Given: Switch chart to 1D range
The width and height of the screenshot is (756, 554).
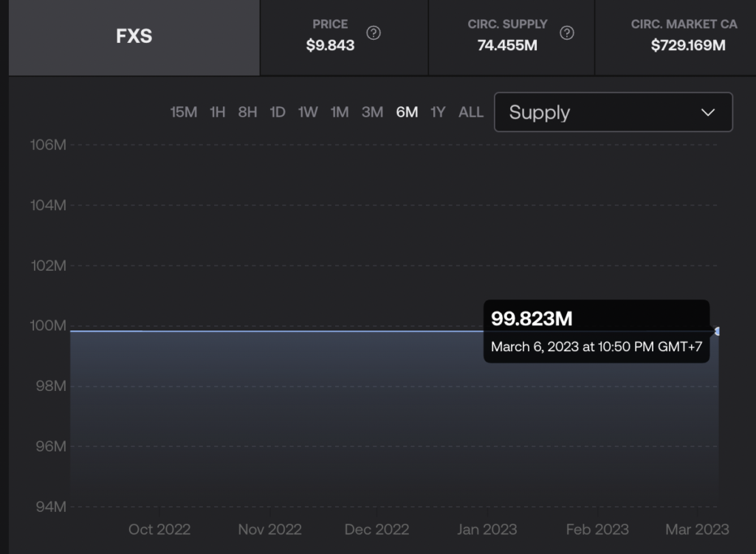Looking at the screenshot, I should tap(278, 112).
